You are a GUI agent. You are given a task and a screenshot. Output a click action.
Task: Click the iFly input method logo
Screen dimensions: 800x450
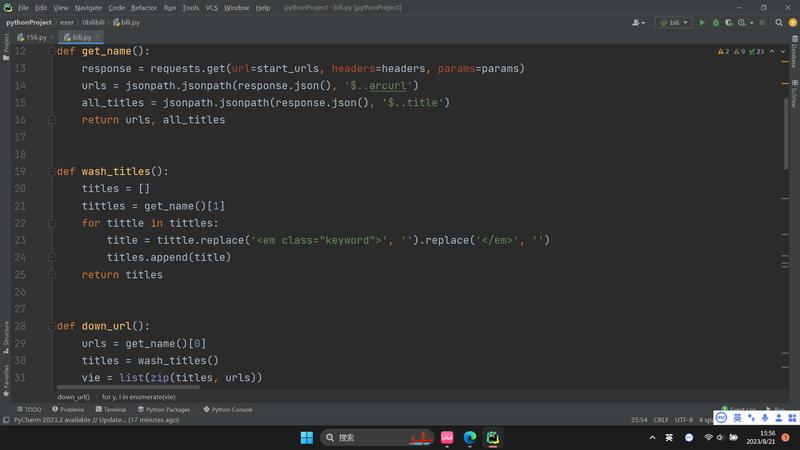721,418
